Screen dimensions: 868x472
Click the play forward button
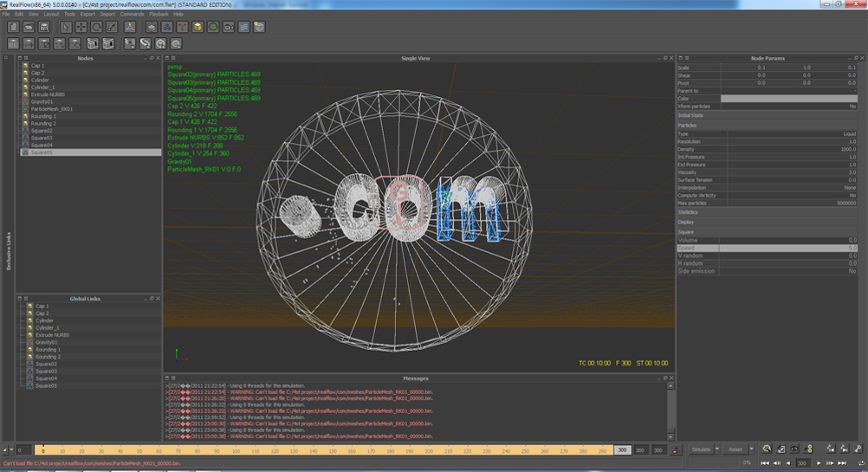pos(819,463)
